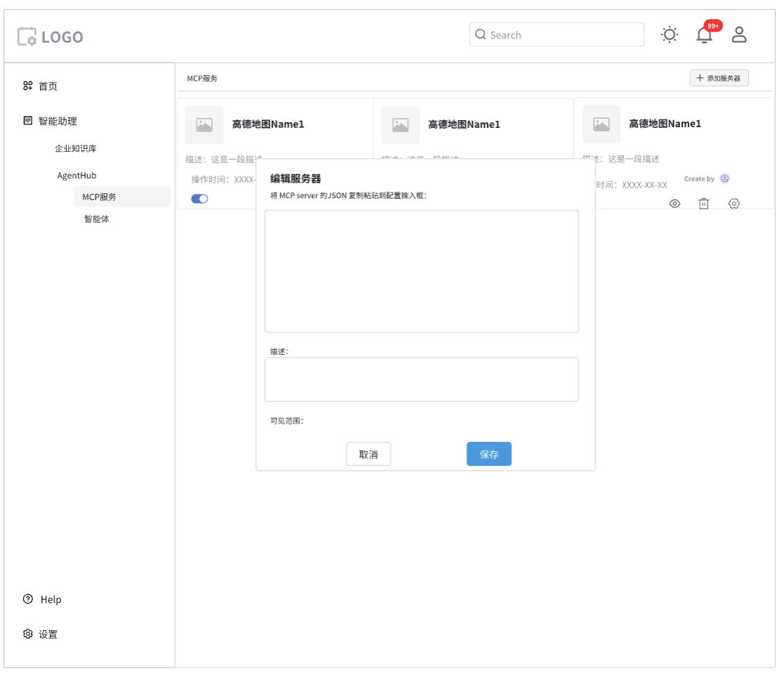Open the user profile icon
This screenshot has height=673, width=784.
click(739, 34)
